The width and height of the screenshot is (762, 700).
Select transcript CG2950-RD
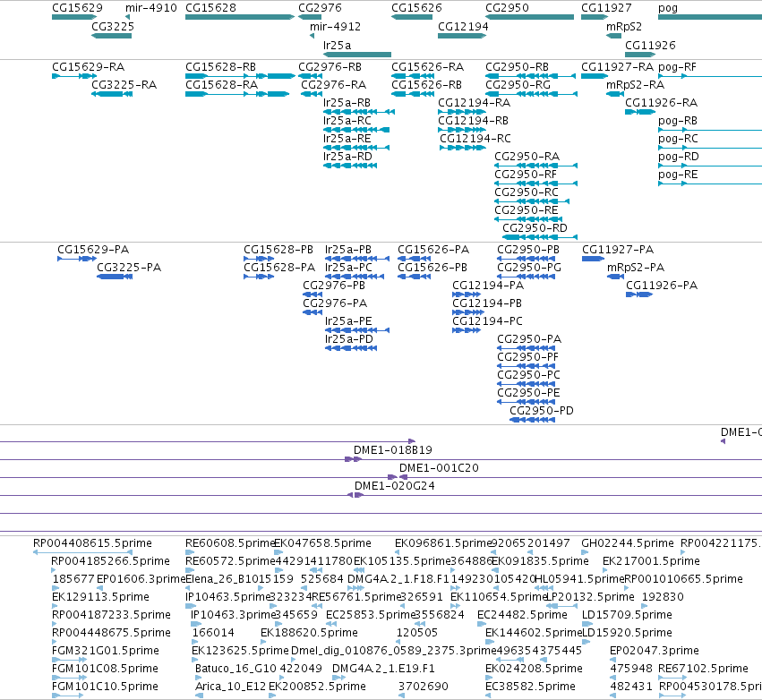[535, 228]
